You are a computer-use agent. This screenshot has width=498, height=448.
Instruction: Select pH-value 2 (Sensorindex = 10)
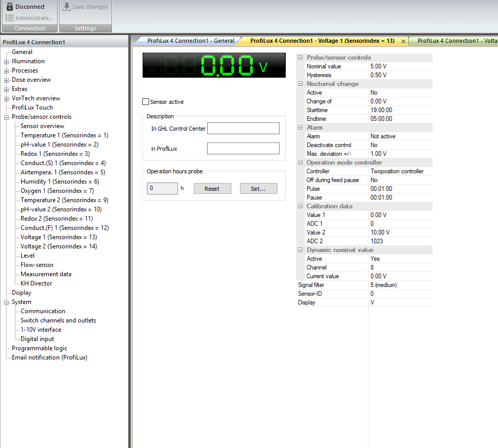61,209
